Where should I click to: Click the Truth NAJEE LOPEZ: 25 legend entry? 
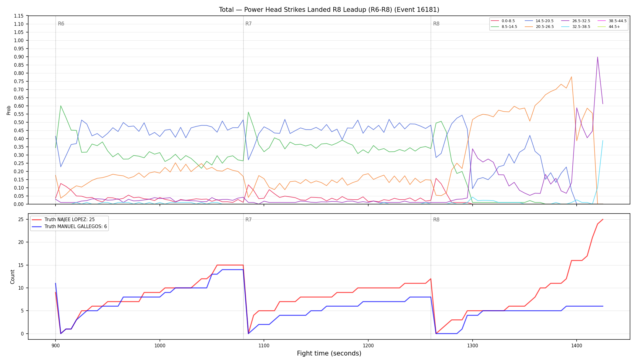coord(63,220)
